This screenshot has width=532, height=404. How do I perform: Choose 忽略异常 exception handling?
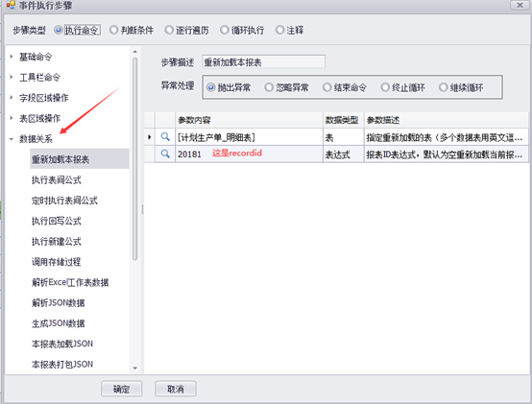tap(269, 87)
